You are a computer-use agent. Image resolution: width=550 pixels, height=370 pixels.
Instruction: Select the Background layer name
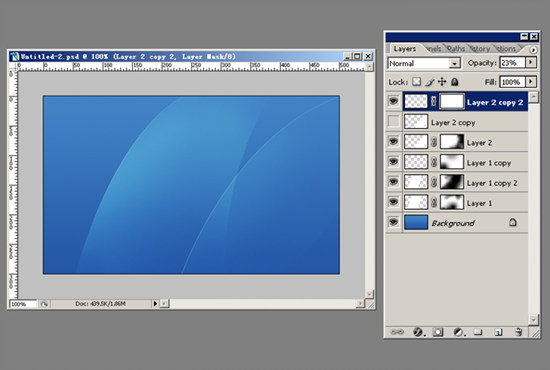453,223
